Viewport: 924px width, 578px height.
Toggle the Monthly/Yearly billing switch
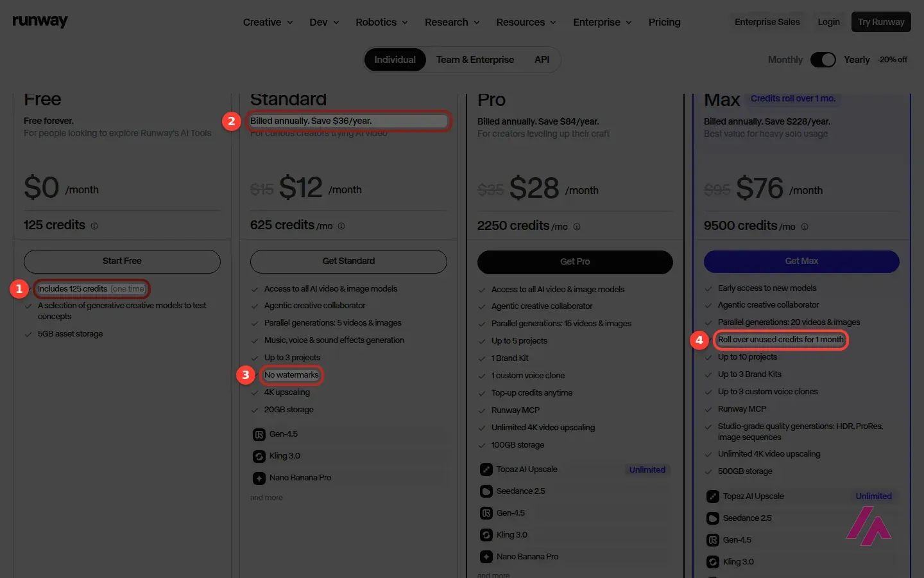823,60
